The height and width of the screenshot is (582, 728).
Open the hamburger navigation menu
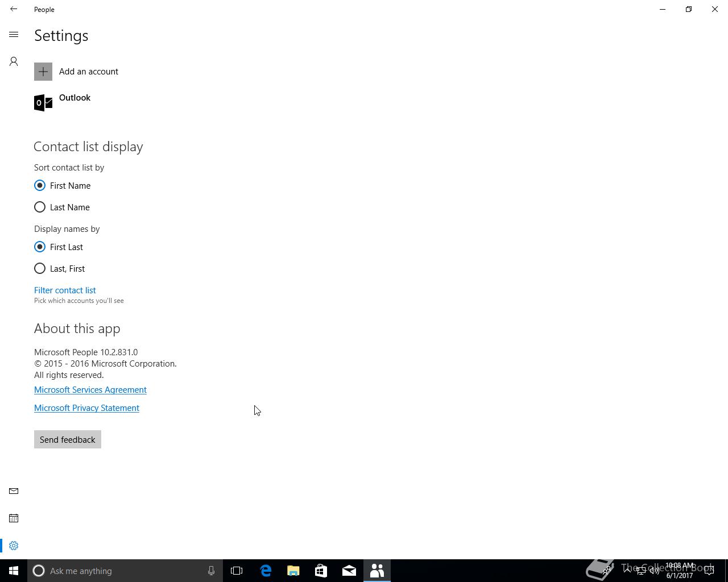coord(14,35)
